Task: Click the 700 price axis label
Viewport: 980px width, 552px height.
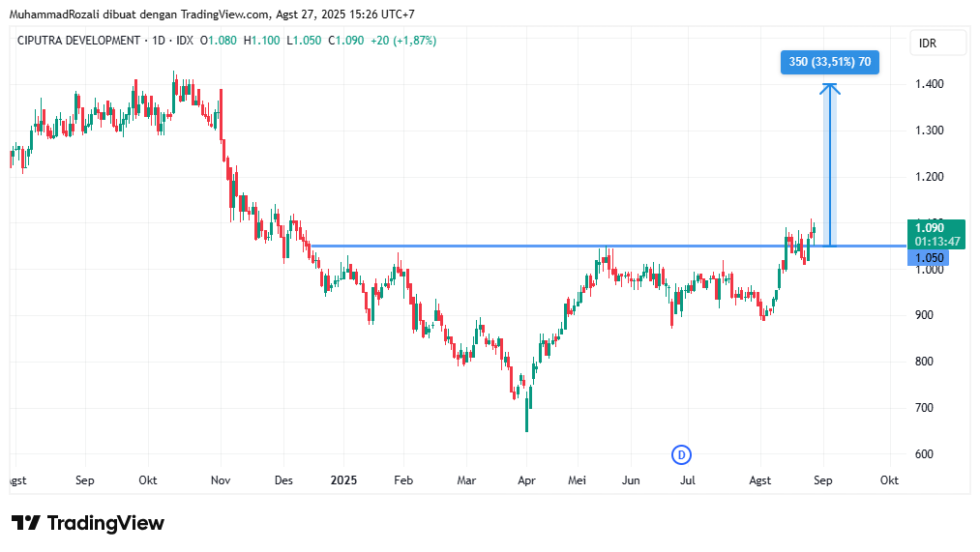Action: (924, 408)
